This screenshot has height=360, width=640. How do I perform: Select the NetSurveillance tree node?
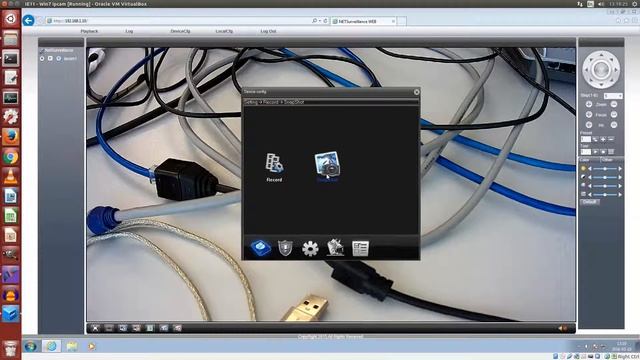point(59,50)
